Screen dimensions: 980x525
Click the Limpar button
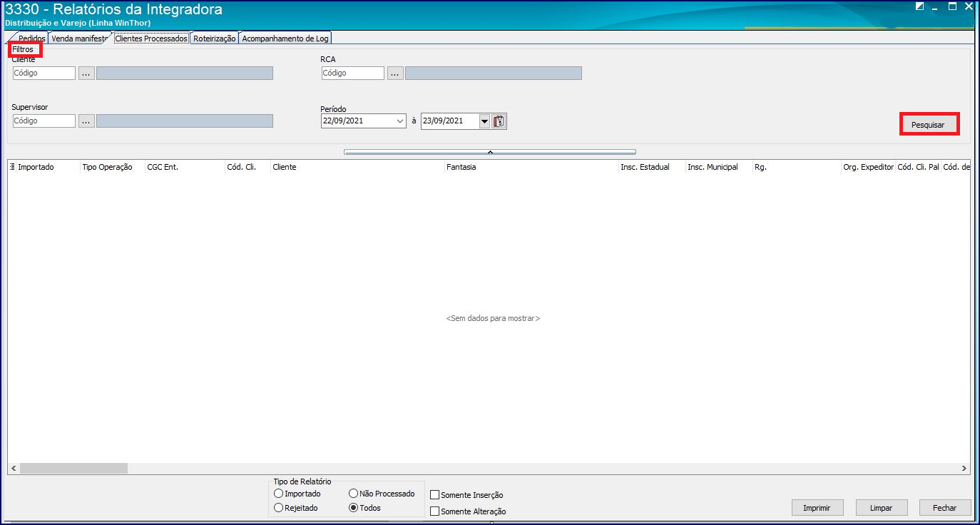(882, 508)
